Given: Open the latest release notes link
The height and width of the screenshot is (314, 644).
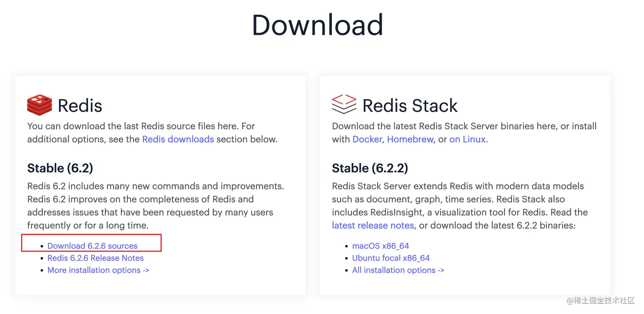Looking at the screenshot, I should point(373,226).
